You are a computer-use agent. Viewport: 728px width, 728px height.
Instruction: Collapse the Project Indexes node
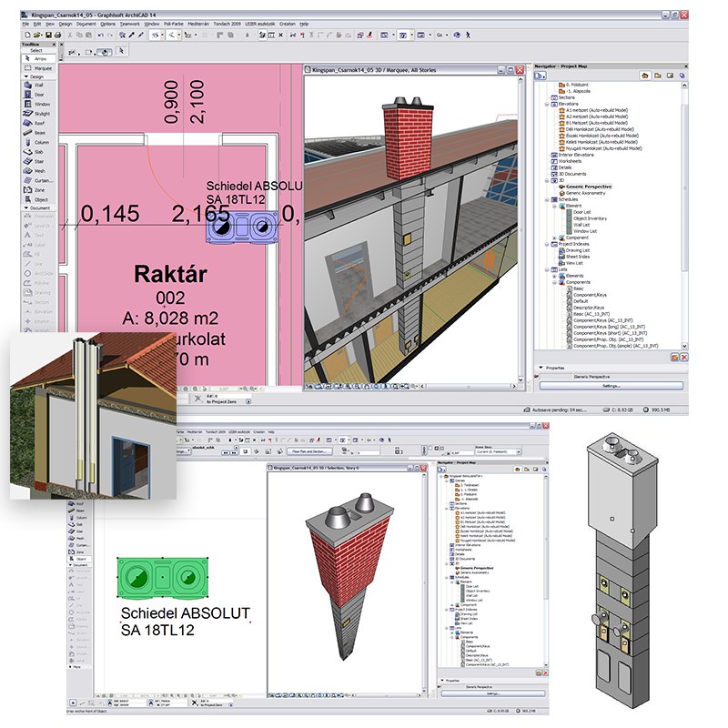point(547,244)
